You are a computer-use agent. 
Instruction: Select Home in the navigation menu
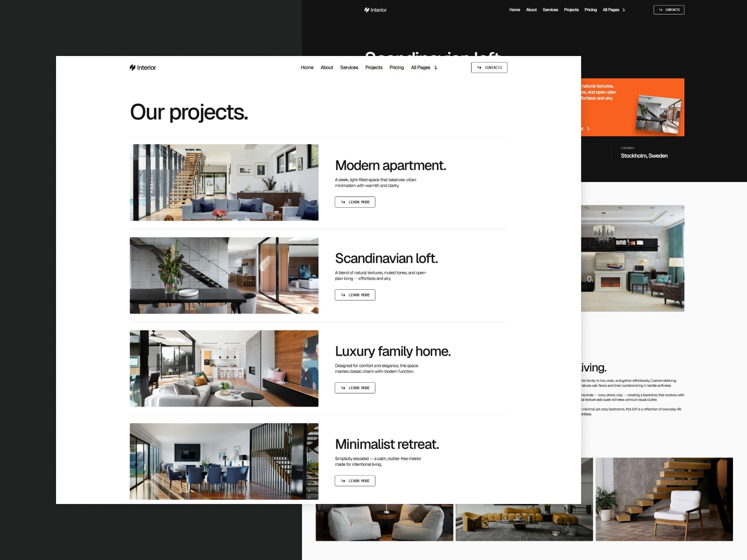[307, 67]
